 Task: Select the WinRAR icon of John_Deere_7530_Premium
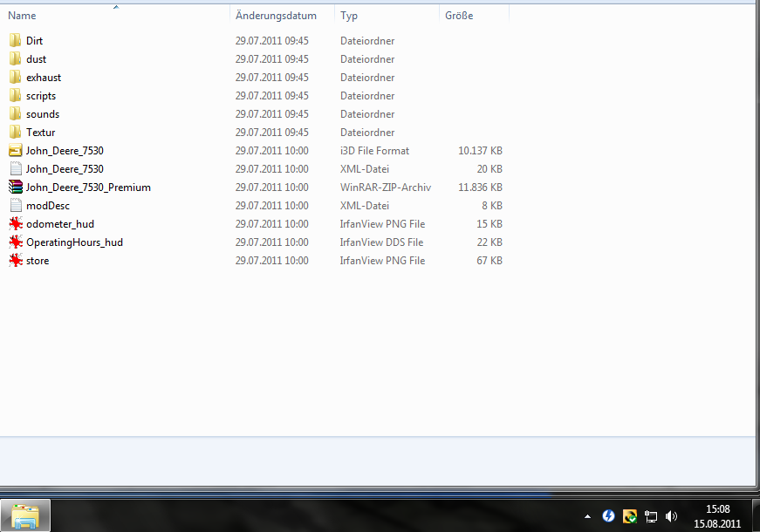(16, 188)
